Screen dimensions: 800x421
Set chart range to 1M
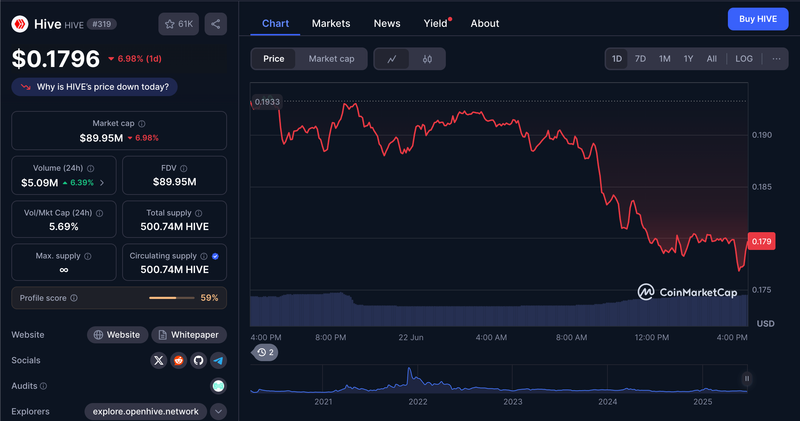click(664, 59)
